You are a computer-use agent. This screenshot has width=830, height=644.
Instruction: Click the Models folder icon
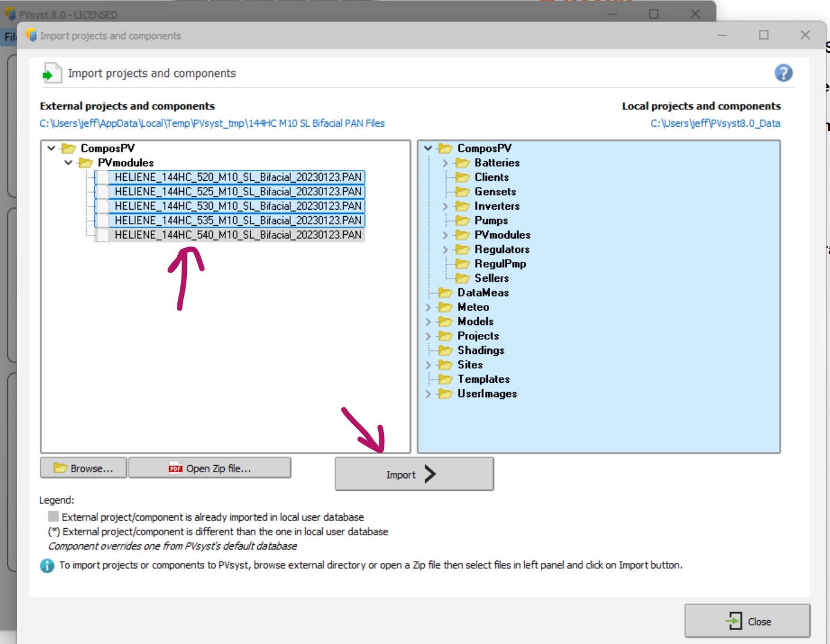click(x=445, y=321)
